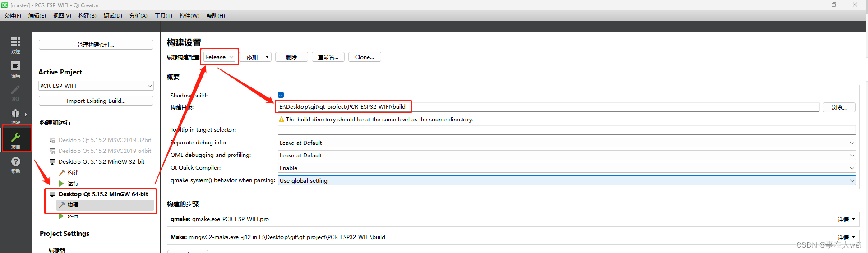Click the 删除 configuration button
The height and width of the screenshot is (253, 868).
291,57
